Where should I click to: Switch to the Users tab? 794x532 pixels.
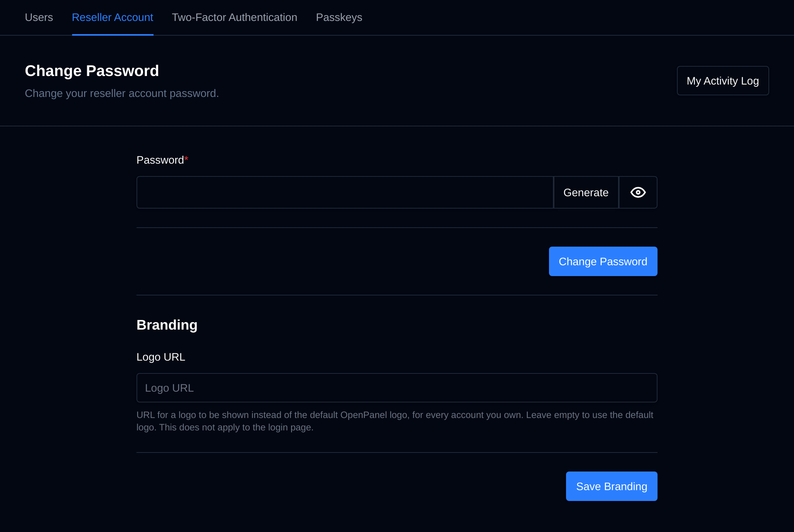[x=39, y=17]
